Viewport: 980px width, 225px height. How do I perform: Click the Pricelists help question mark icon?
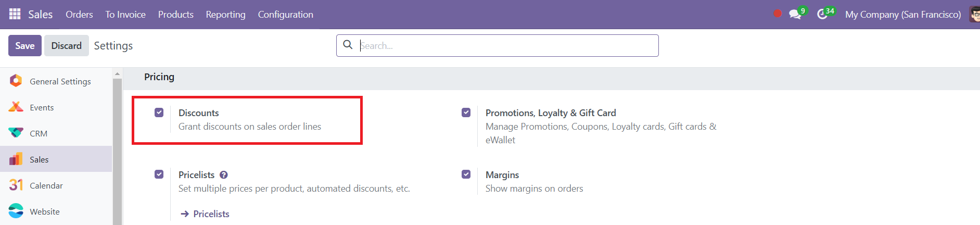(224, 175)
